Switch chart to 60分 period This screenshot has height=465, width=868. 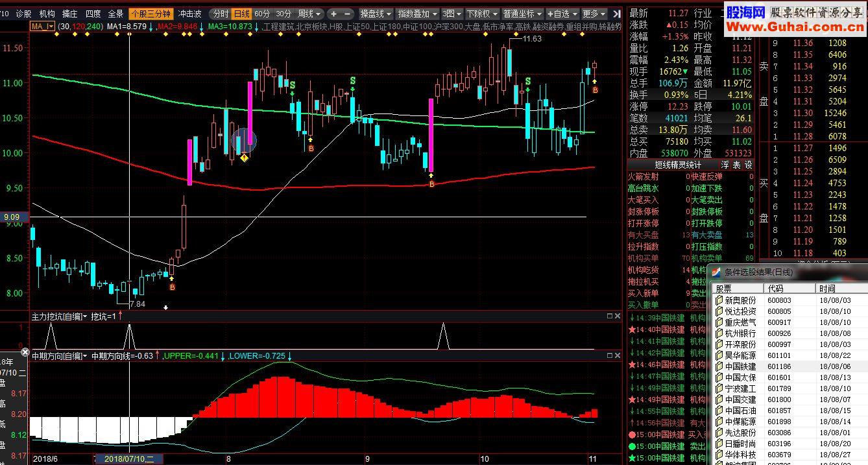(262, 14)
